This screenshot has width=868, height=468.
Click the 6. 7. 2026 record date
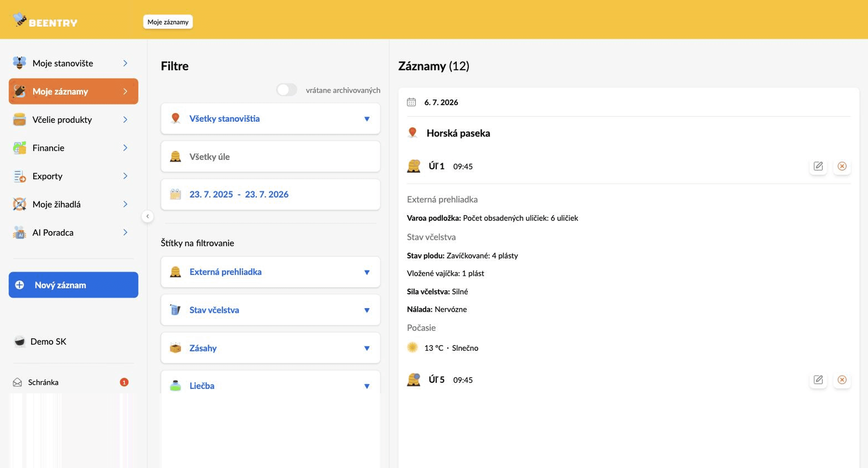(x=441, y=102)
